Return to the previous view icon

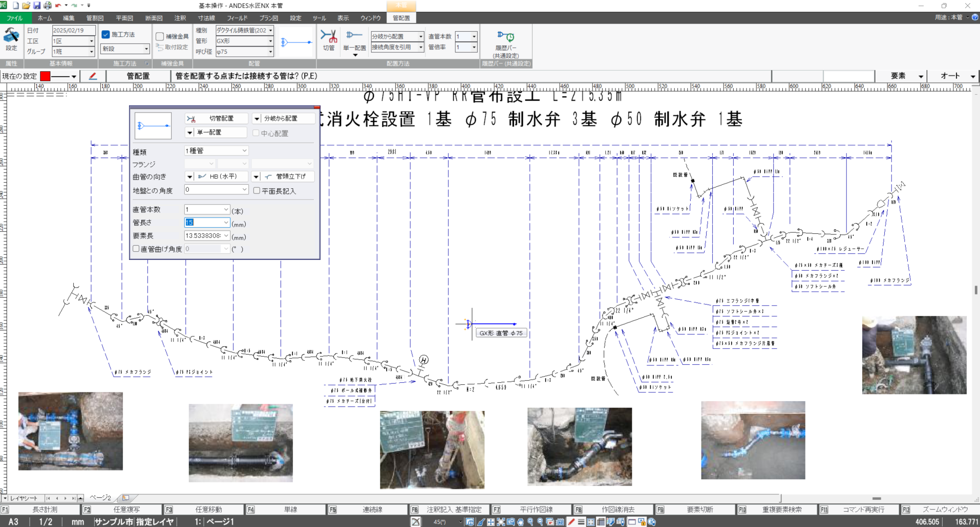click(x=550, y=522)
